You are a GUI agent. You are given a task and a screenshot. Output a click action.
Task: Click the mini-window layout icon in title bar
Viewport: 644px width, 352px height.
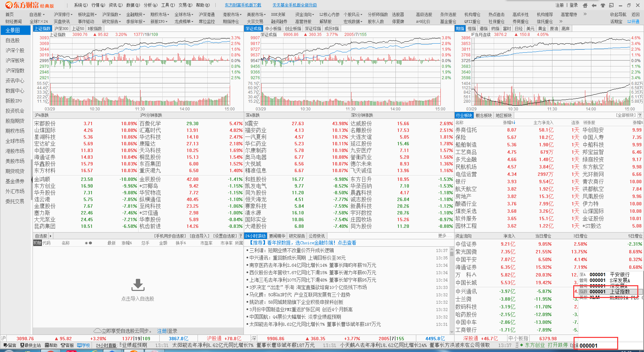[611, 5]
